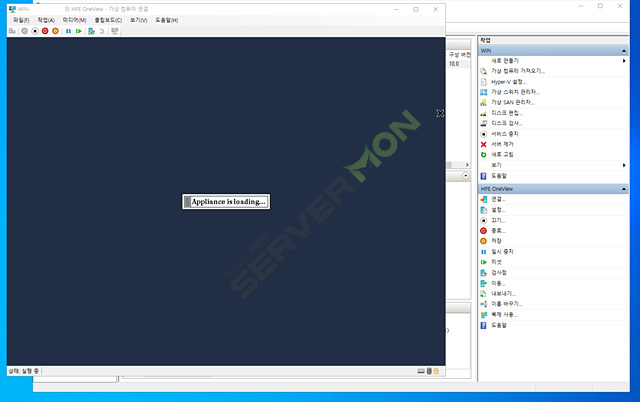Open 보기(V) menu in VM window
Screen dimensions: 640x402
[138, 20]
